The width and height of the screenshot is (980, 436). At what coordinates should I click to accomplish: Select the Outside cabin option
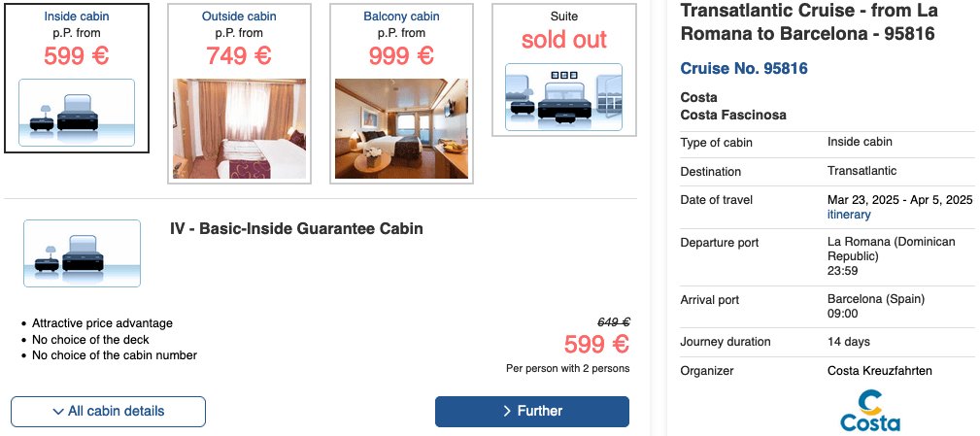point(239,17)
